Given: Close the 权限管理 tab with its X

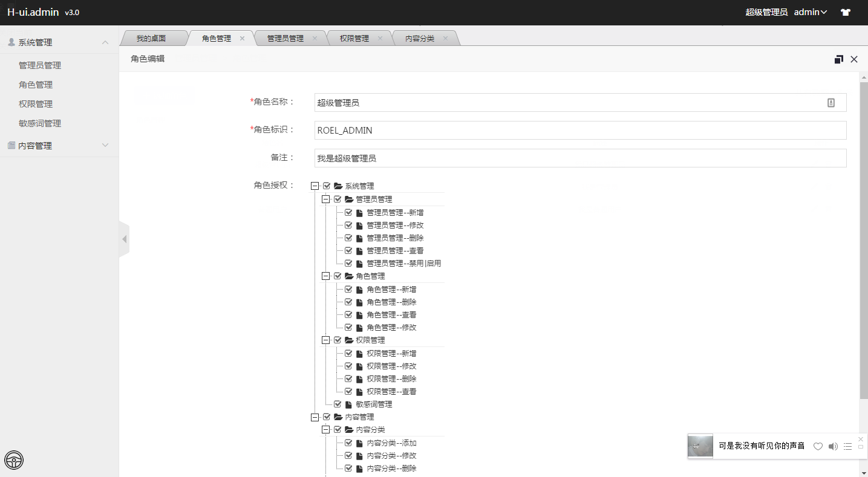Looking at the screenshot, I should pos(380,38).
